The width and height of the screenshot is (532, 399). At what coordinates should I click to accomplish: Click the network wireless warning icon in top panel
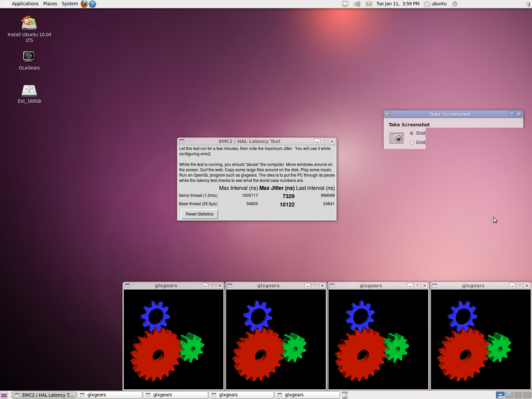click(528, 4)
